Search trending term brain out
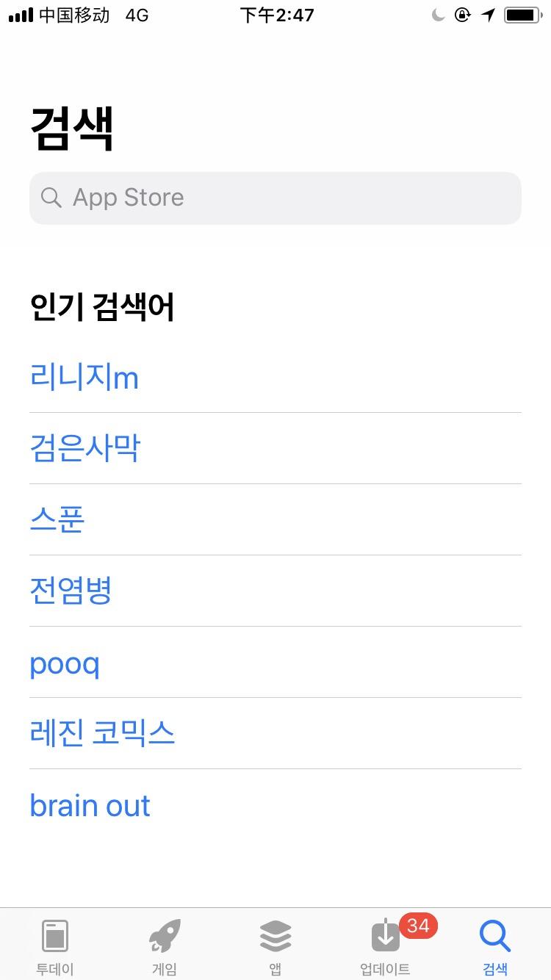Viewport: 551px width, 980px height. coord(90,806)
